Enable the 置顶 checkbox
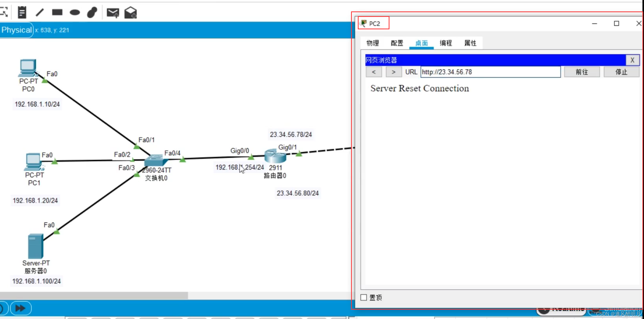This screenshot has height=319, width=644. [364, 297]
